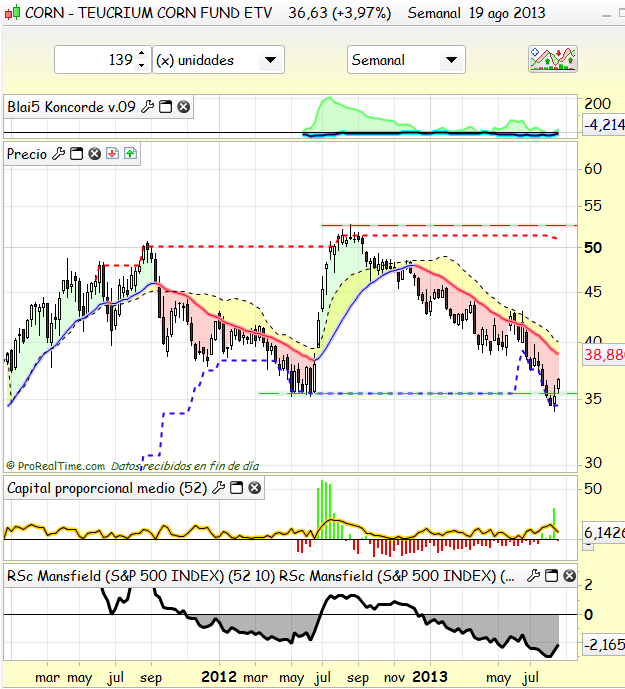Configure Capital proporcional medio indicator
Image resolution: width=625 pixels, height=689 pixels.
point(218,488)
